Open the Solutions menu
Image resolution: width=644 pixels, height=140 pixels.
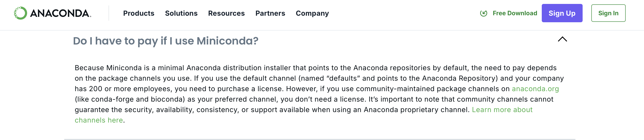181,13
